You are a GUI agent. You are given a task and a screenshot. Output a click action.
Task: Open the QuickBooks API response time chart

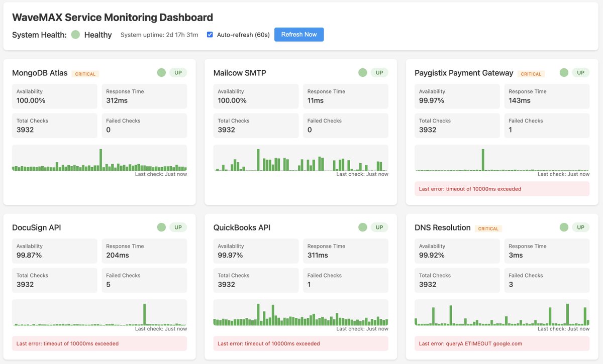[x=301, y=313]
